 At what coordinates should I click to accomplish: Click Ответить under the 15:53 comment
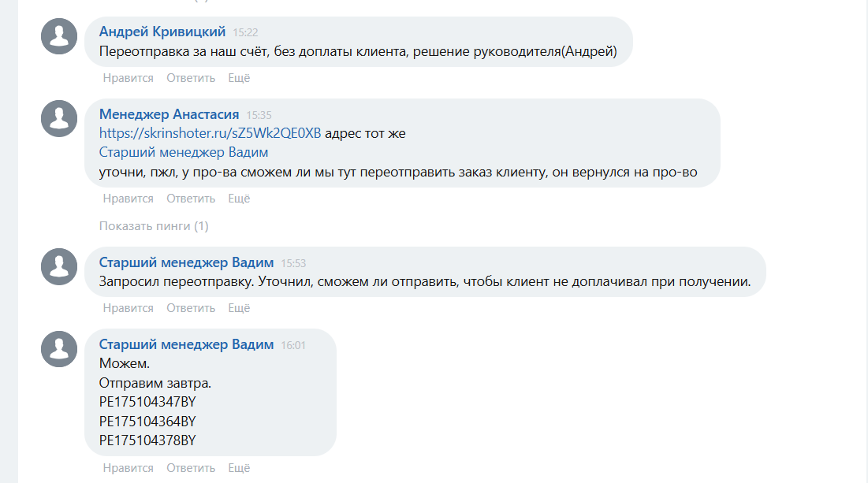[x=191, y=308]
